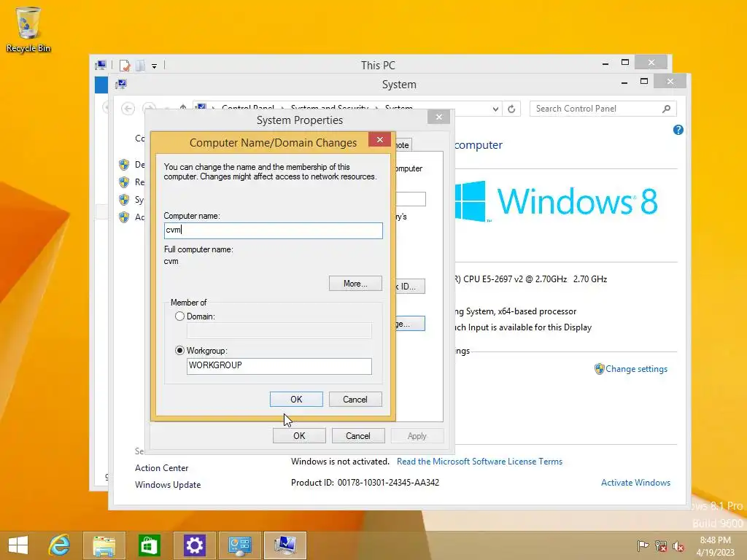This screenshot has width=747, height=560.
Task: Open Control Panel taskbar icon
Action: [x=239, y=545]
